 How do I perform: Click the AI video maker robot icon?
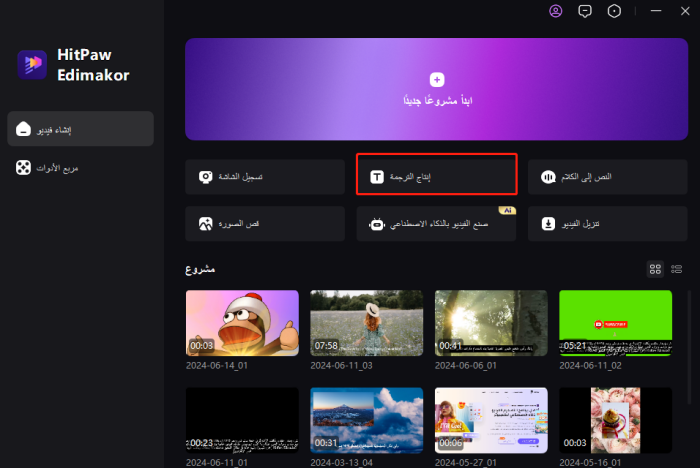pos(377,224)
